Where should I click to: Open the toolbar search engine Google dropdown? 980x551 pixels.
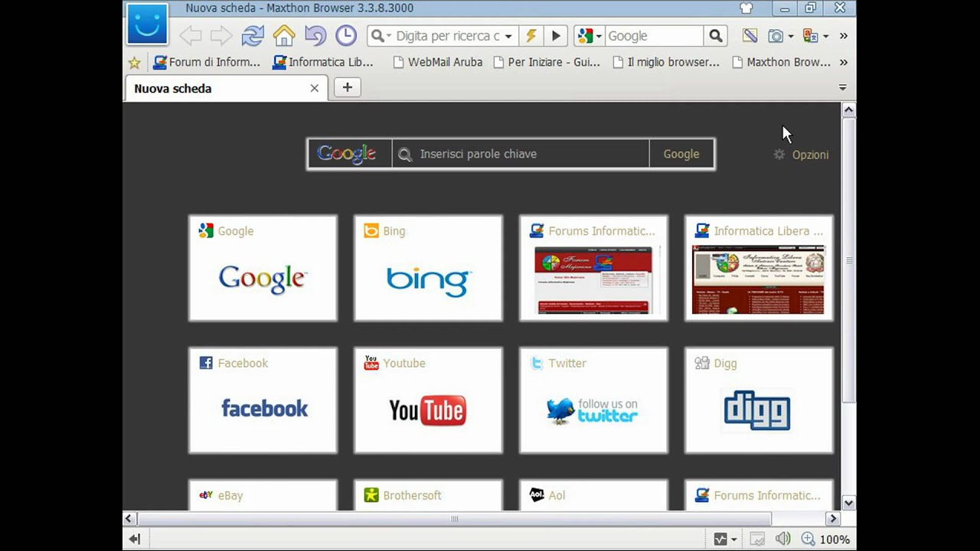[x=590, y=36]
